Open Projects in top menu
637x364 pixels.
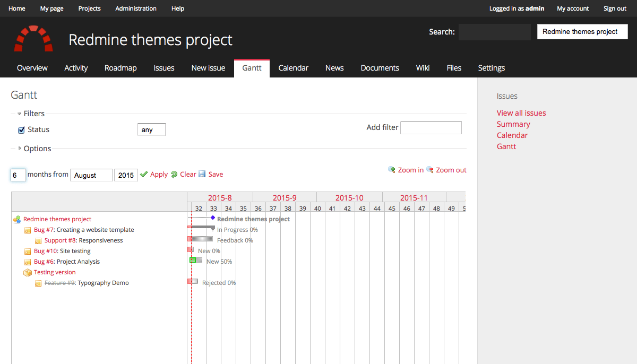[89, 8]
